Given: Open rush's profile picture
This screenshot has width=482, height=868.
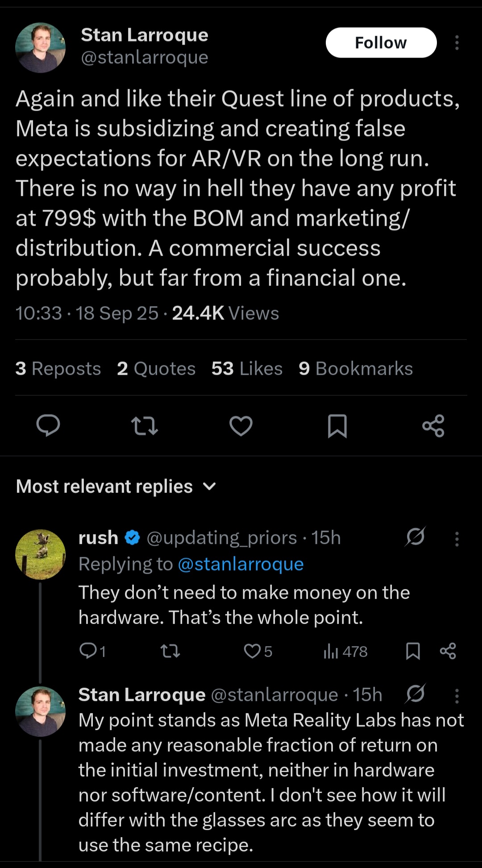Looking at the screenshot, I should click(40, 554).
